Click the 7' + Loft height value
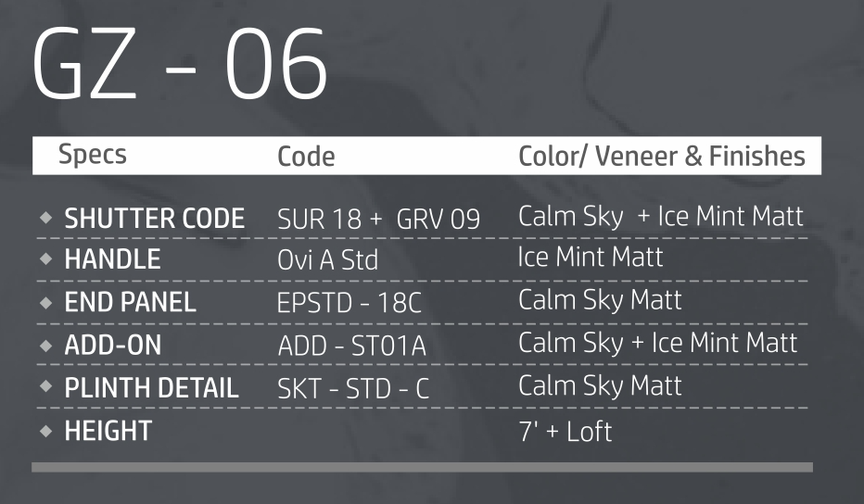The image size is (864, 504). pyautogui.click(x=565, y=431)
